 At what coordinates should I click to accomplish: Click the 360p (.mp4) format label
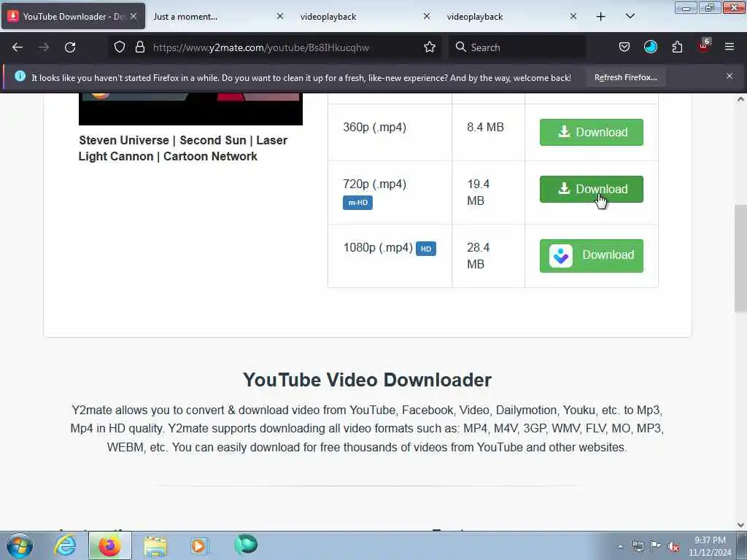pyautogui.click(x=375, y=127)
